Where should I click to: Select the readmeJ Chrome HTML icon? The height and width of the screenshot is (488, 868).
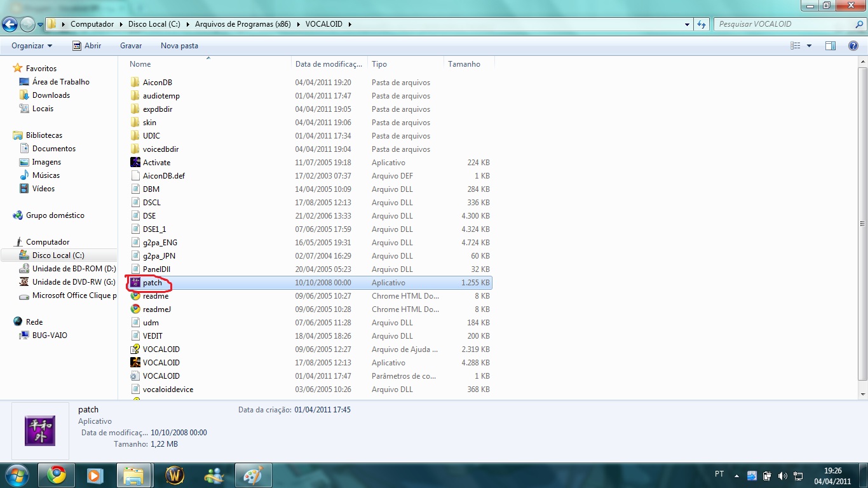[135, 309]
